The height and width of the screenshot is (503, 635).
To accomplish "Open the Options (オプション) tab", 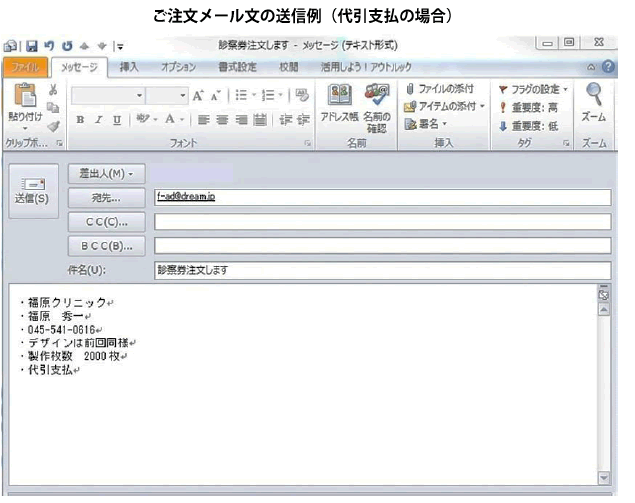I will pos(177,67).
